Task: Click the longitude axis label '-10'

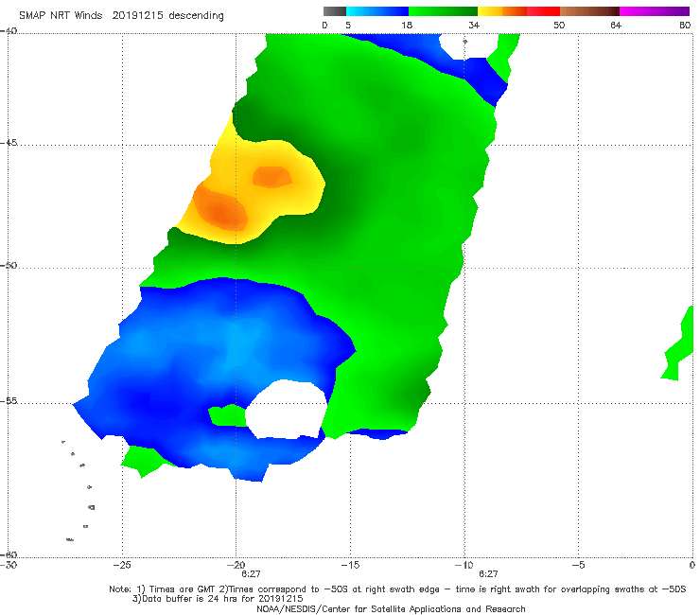Action: [x=464, y=565]
